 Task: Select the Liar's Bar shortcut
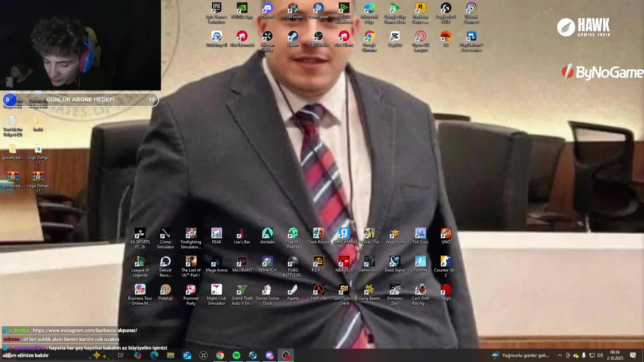click(242, 236)
